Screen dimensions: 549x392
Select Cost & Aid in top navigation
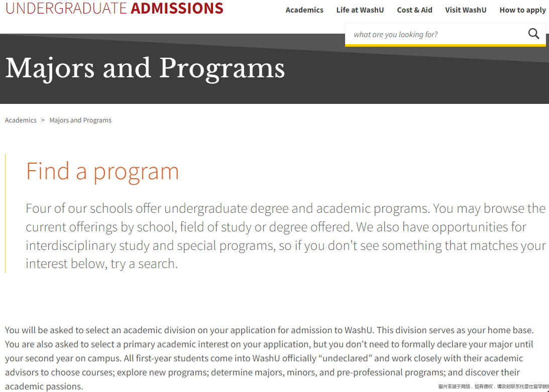tap(414, 10)
